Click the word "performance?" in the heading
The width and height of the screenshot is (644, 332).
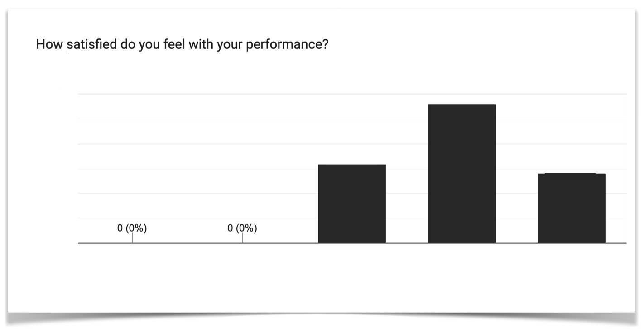click(x=287, y=46)
